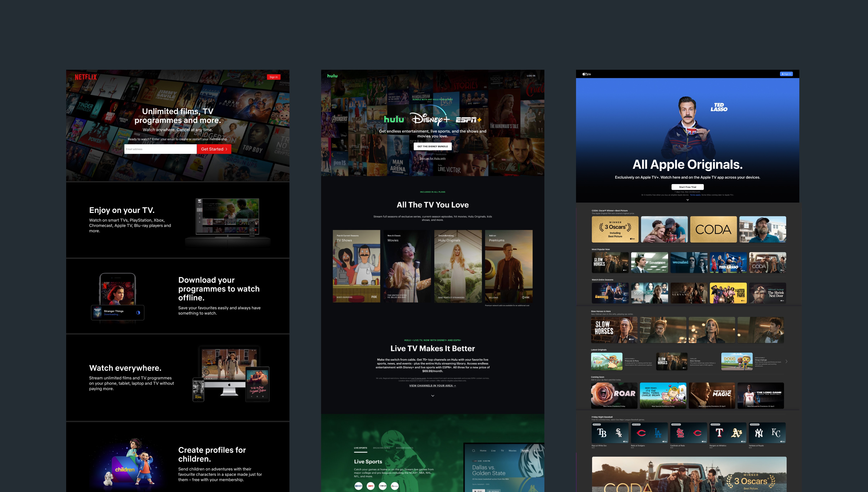Open the Yankees at Royals game thumbnail

point(767,432)
